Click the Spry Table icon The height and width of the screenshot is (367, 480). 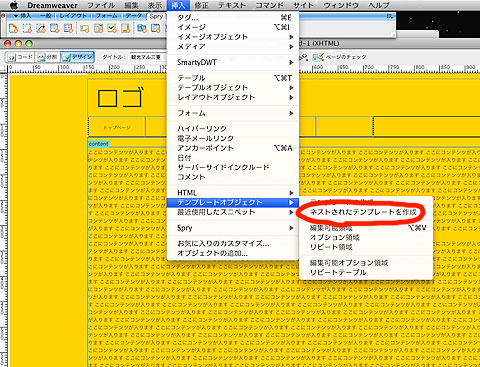(x=68, y=29)
